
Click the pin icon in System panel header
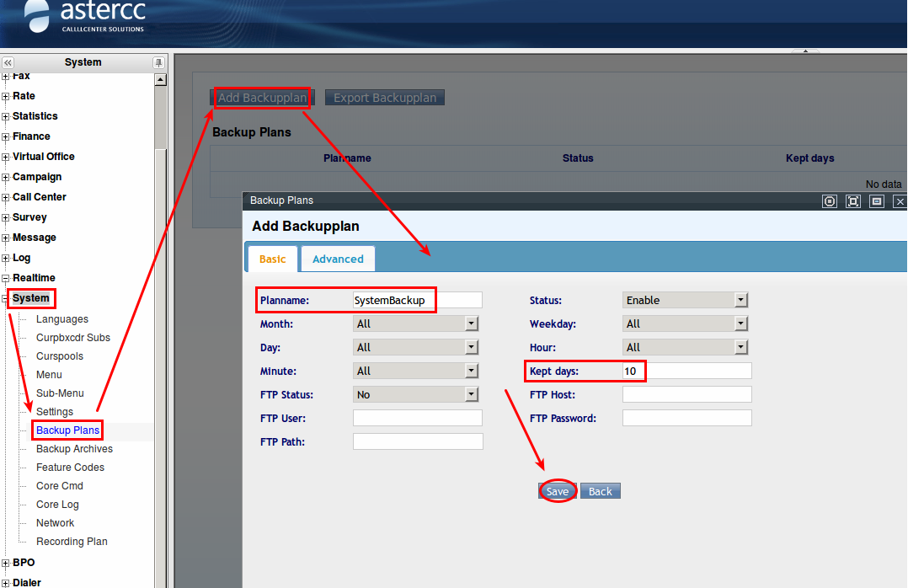158,62
